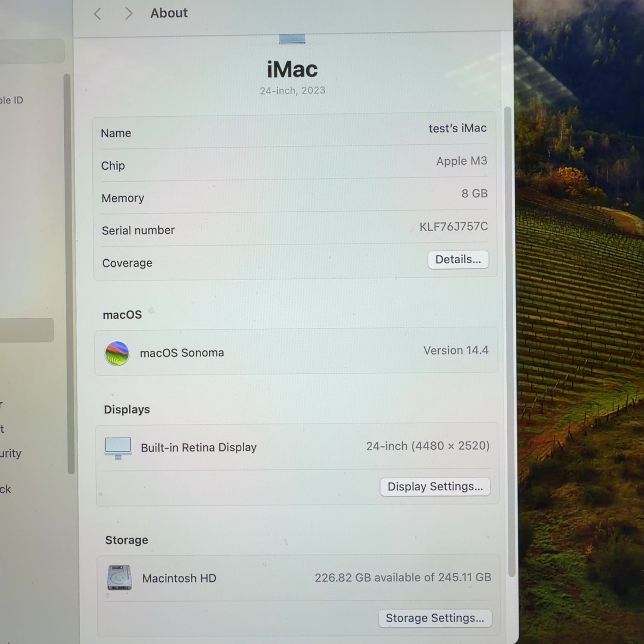Click the macOS Sonoma logo icon
Image resolution: width=644 pixels, height=644 pixels.
(117, 353)
